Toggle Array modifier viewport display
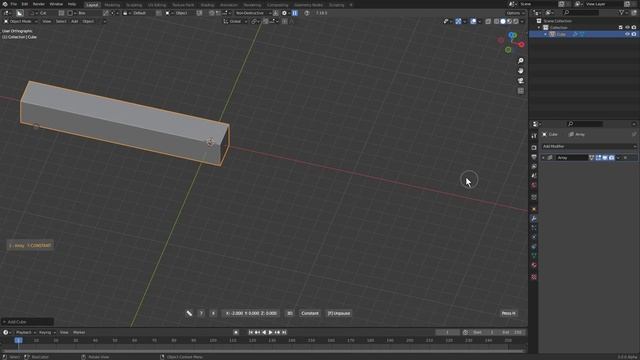The height and width of the screenshot is (360, 640). pyautogui.click(x=605, y=158)
